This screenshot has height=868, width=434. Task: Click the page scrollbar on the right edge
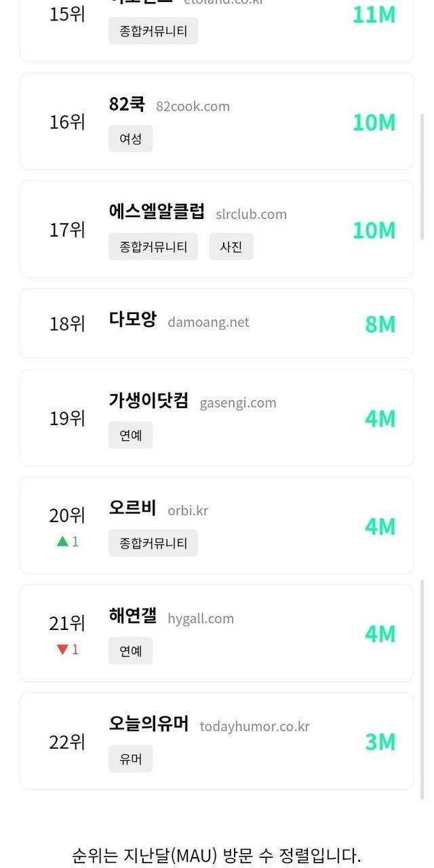[423, 176]
